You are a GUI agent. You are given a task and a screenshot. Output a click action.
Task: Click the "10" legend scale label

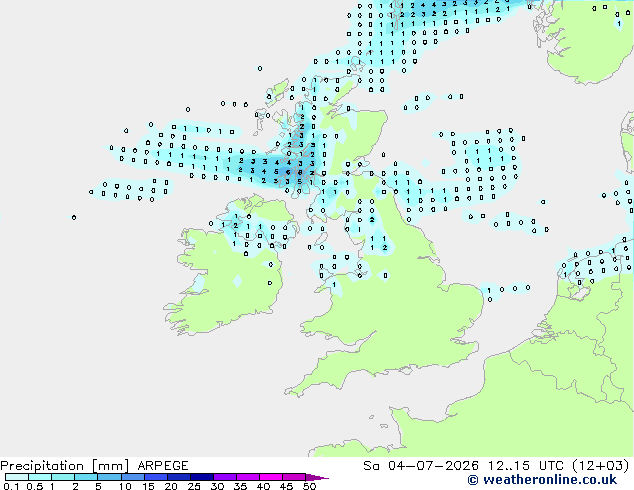pos(125,486)
